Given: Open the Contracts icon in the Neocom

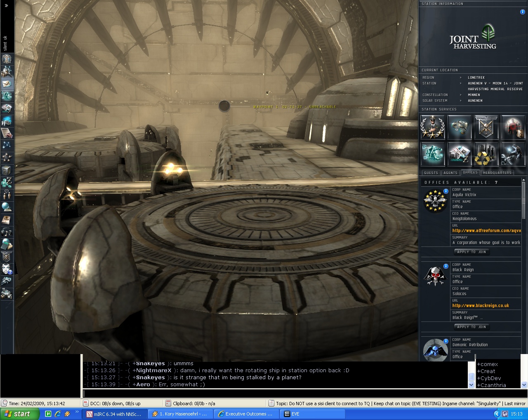Looking at the screenshot, I should point(7,133).
